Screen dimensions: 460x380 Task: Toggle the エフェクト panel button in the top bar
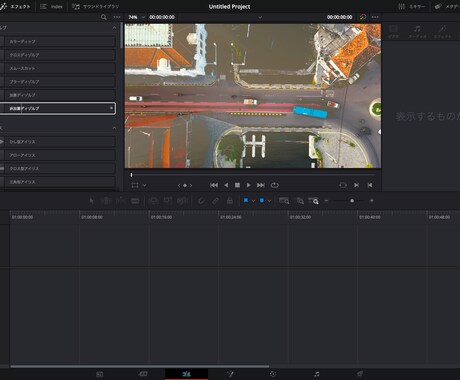point(15,6)
